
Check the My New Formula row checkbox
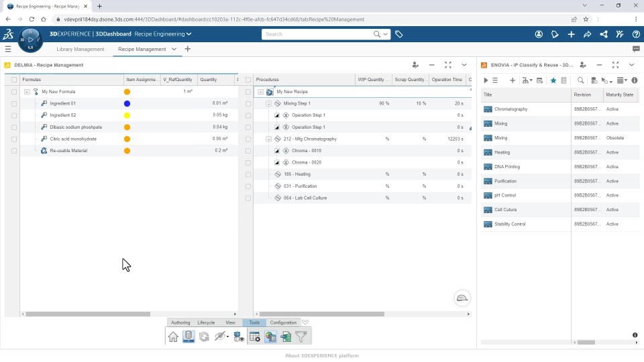tap(14, 92)
